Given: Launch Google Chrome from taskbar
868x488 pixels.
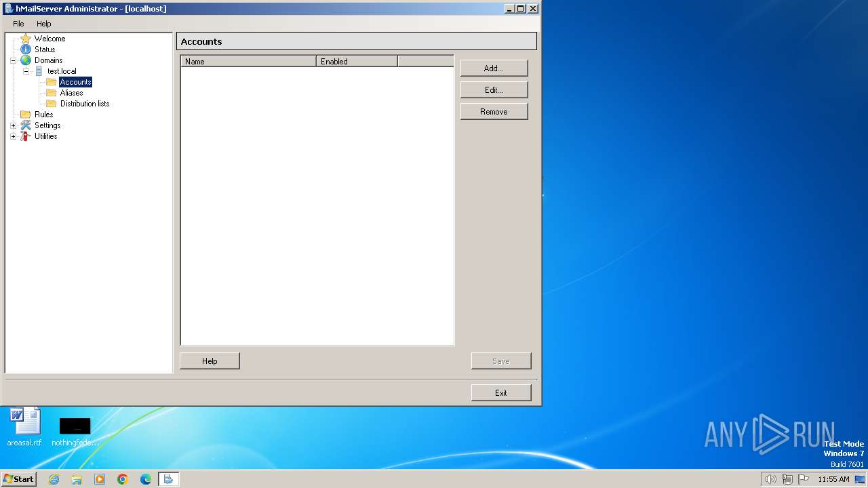Looking at the screenshot, I should (123, 479).
